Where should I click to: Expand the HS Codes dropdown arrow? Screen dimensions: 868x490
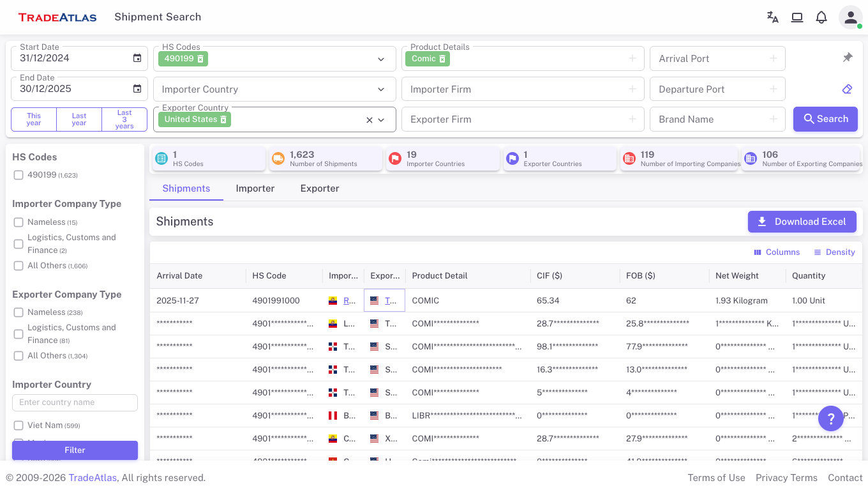pos(381,59)
